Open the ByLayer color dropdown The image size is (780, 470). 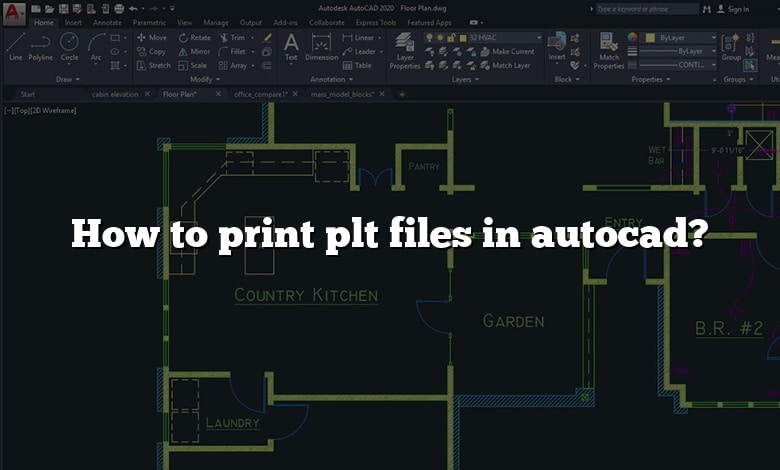pos(680,38)
